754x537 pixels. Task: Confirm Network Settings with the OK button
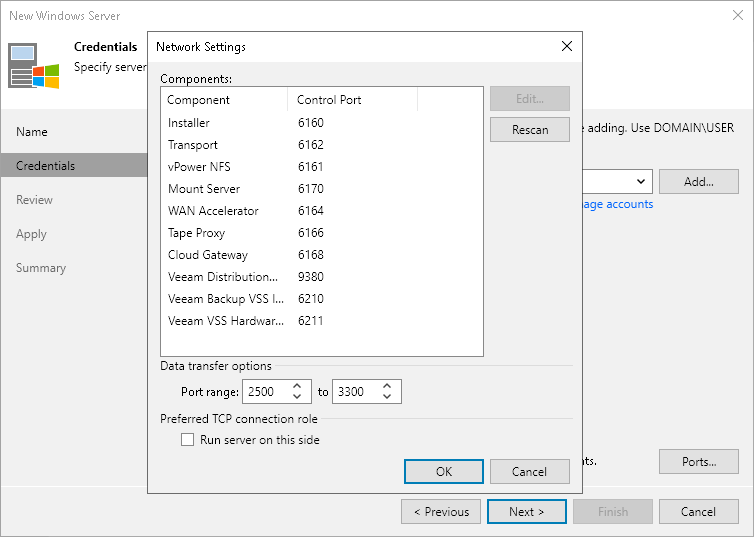[444, 472]
